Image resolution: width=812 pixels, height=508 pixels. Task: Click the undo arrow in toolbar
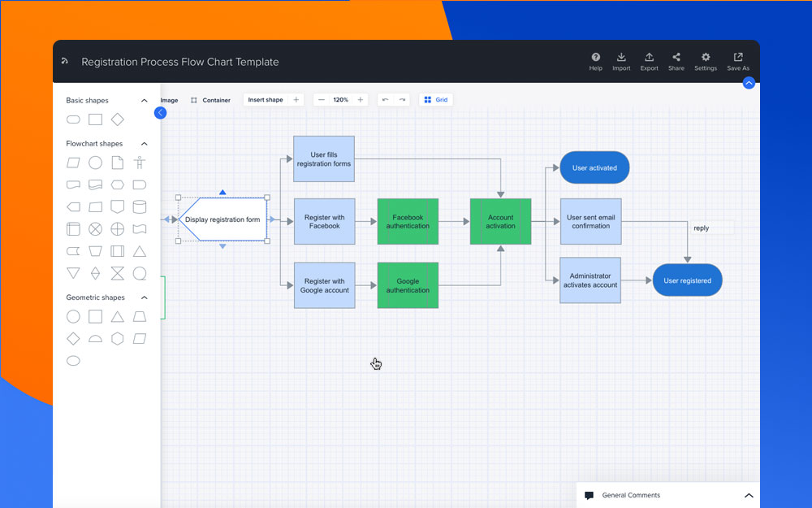385,100
